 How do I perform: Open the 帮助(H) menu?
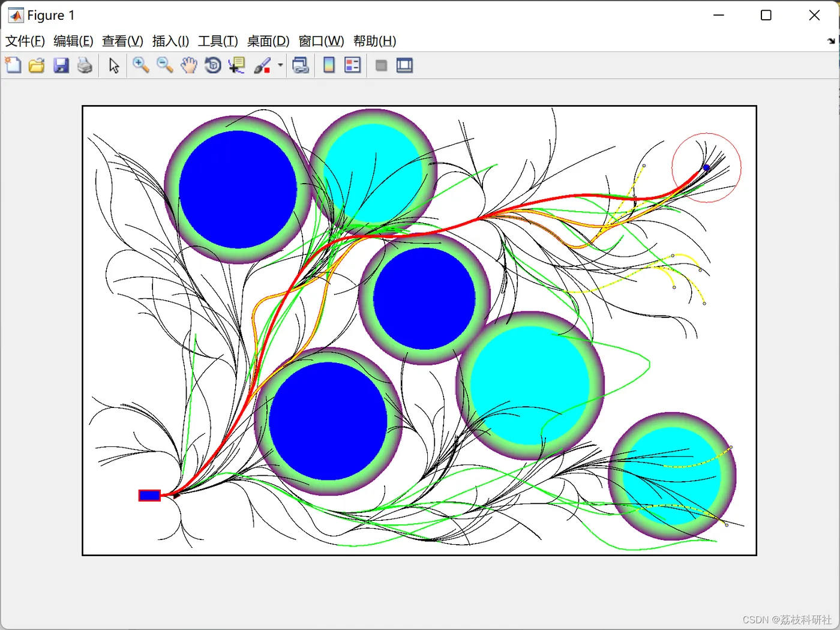coord(374,41)
